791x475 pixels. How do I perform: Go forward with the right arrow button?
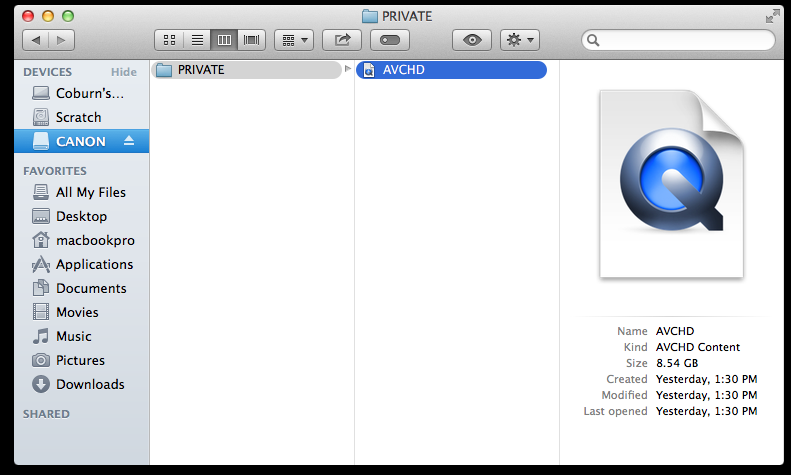click(x=61, y=40)
